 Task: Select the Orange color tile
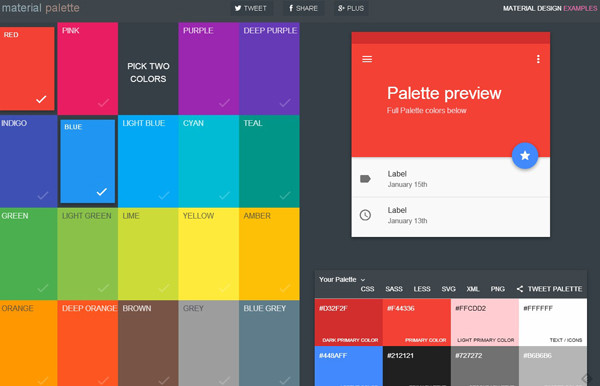click(29, 343)
